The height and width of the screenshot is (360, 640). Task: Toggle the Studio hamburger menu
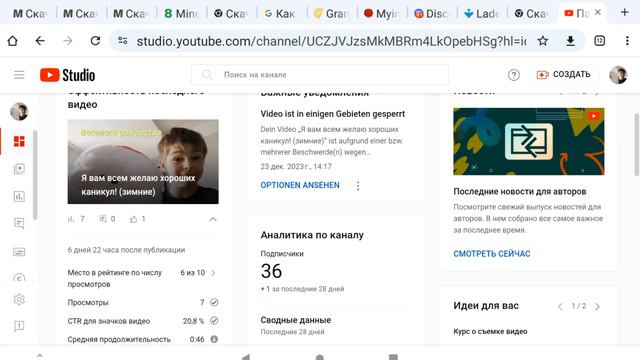point(19,75)
